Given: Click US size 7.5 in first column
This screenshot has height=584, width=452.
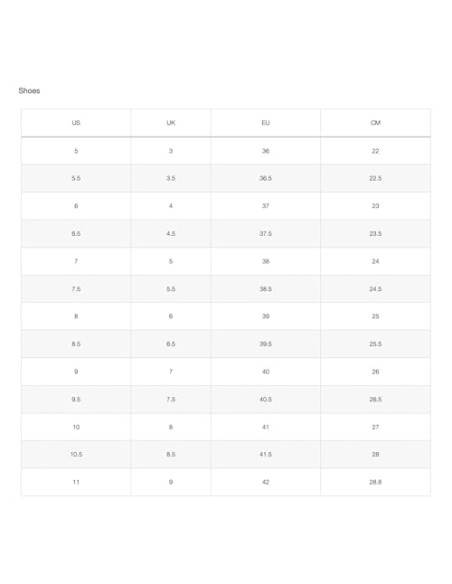Looking at the screenshot, I should click(76, 289).
